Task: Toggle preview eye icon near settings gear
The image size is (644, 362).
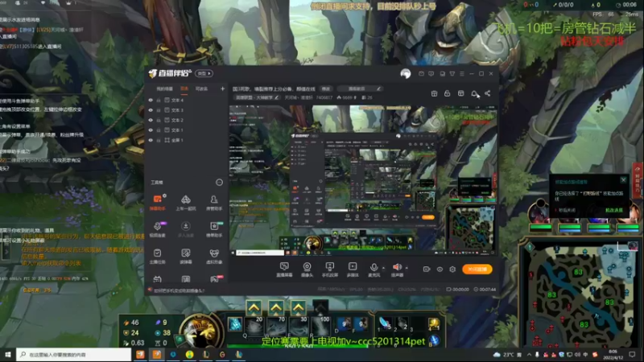Action: point(440,269)
